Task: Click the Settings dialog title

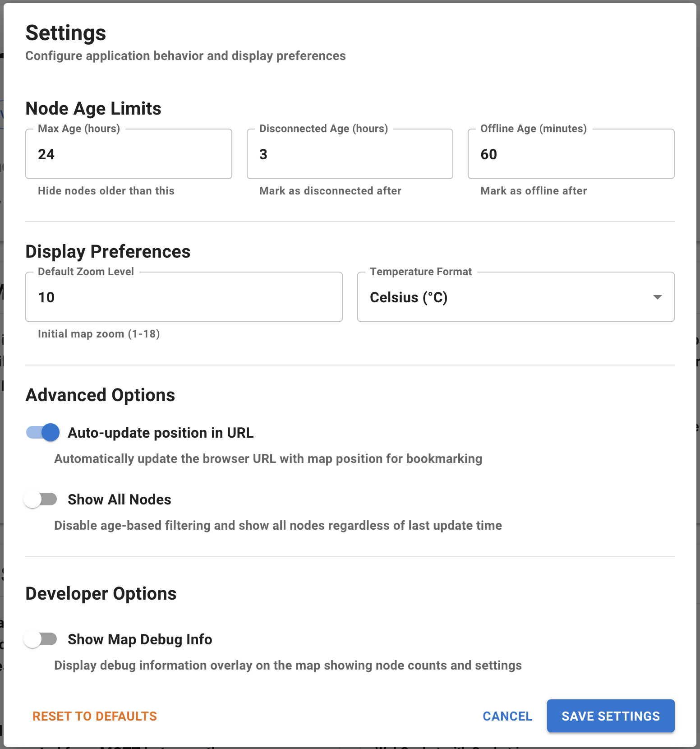Action: tap(66, 32)
